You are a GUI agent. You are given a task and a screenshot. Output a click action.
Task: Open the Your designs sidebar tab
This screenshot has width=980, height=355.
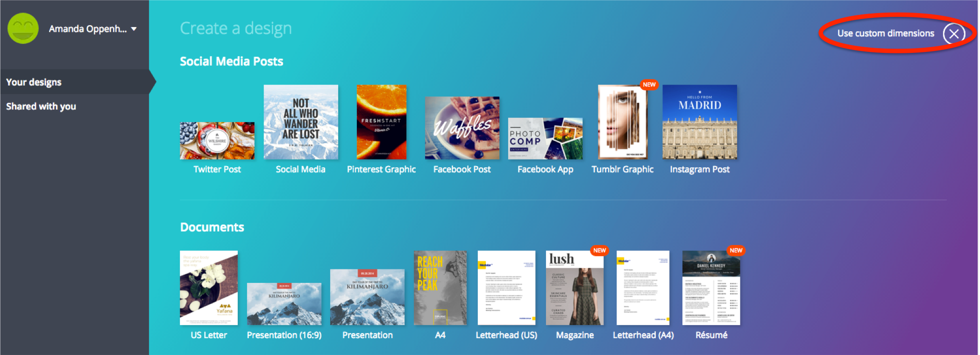34,82
